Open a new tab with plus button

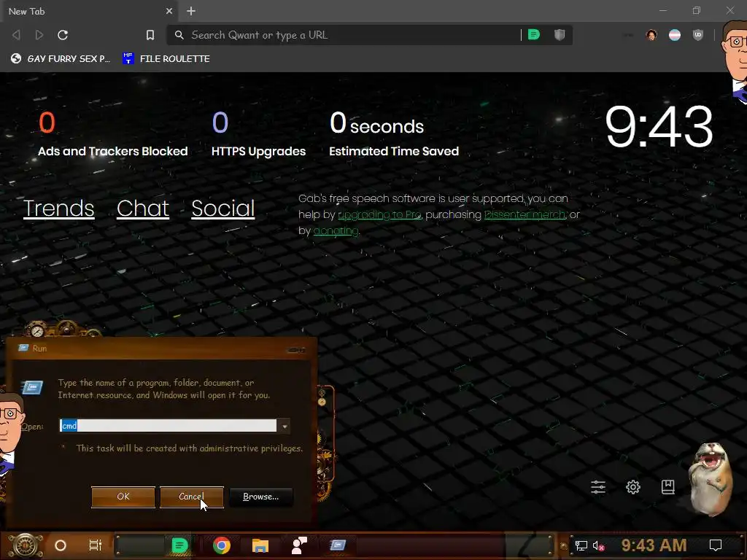pos(191,11)
